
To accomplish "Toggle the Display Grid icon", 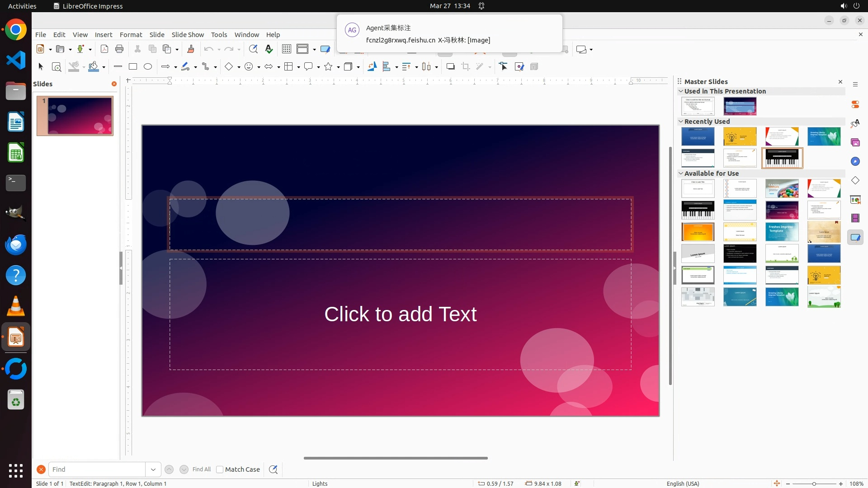I will tap(287, 49).
